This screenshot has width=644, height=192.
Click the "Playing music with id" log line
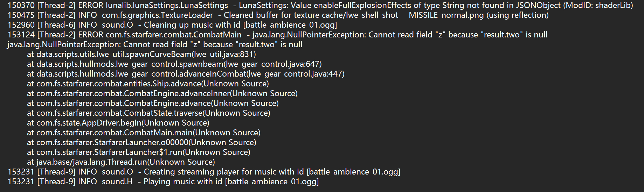(163, 182)
